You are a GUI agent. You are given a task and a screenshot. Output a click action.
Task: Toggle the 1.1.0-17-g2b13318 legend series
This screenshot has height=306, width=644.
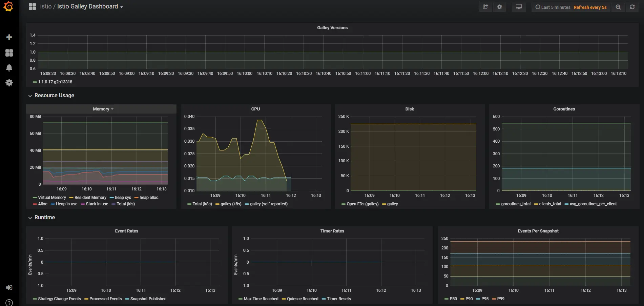point(55,82)
